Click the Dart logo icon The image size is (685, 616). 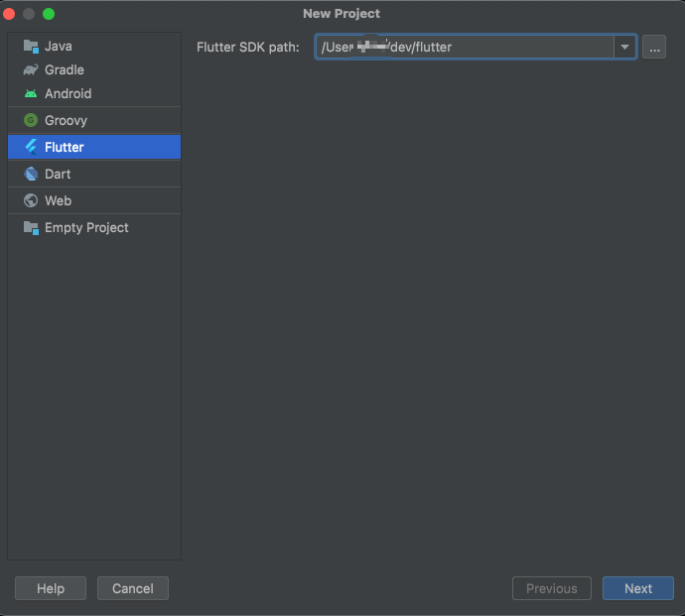(x=31, y=174)
